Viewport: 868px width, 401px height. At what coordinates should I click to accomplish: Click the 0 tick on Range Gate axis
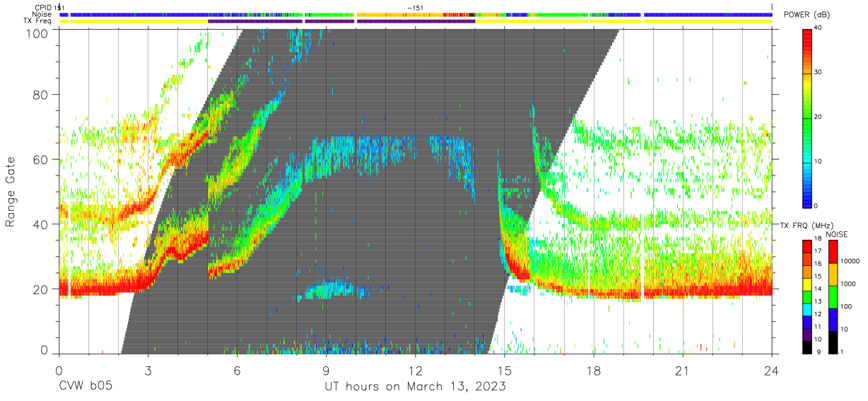click(x=45, y=351)
